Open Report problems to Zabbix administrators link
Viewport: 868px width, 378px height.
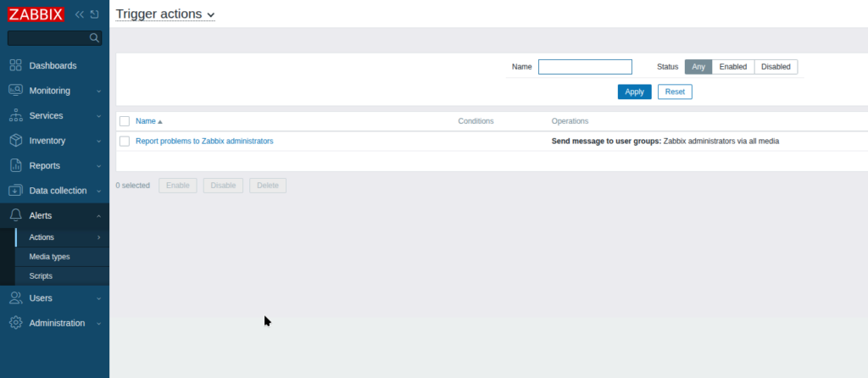point(204,142)
